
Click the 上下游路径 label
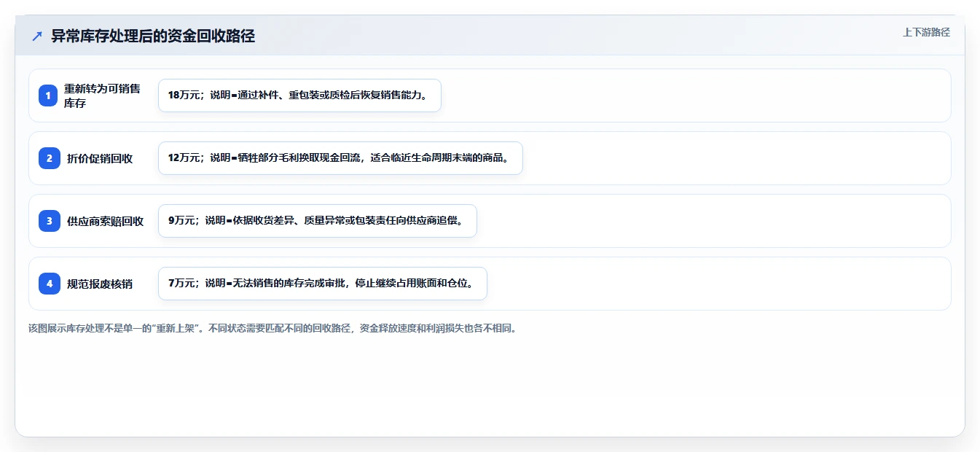pyautogui.click(x=926, y=32)
